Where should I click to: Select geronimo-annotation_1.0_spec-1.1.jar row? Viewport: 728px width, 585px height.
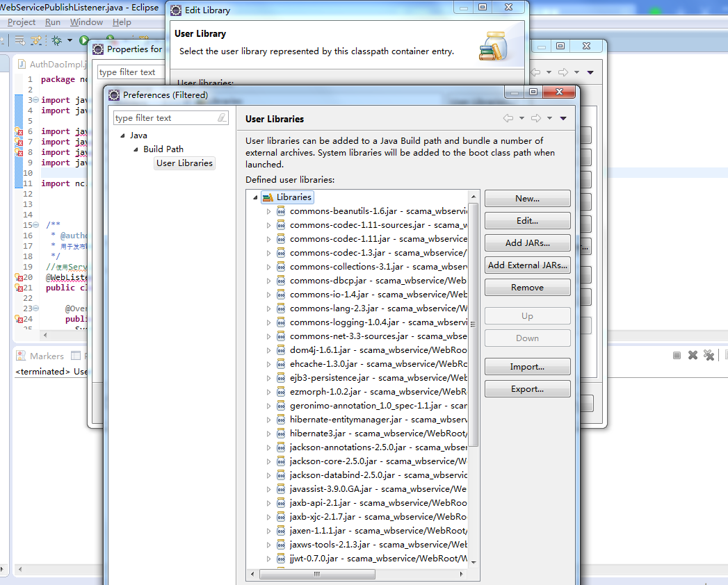[378, 406]
